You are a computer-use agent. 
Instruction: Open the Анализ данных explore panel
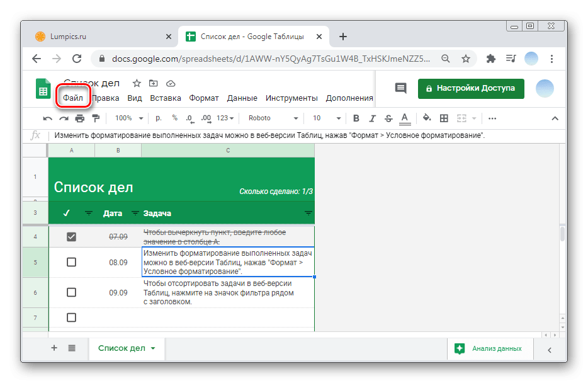tap(490, 348)
